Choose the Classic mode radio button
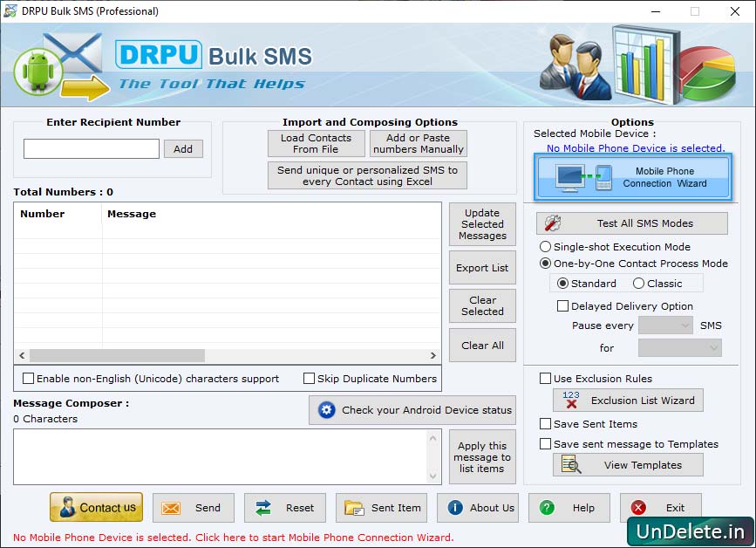The height and width of the screenshot is (548, 756). click(638, 284)
